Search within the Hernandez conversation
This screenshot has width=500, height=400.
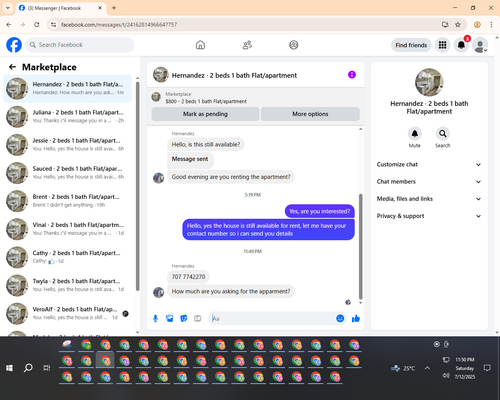443,134
